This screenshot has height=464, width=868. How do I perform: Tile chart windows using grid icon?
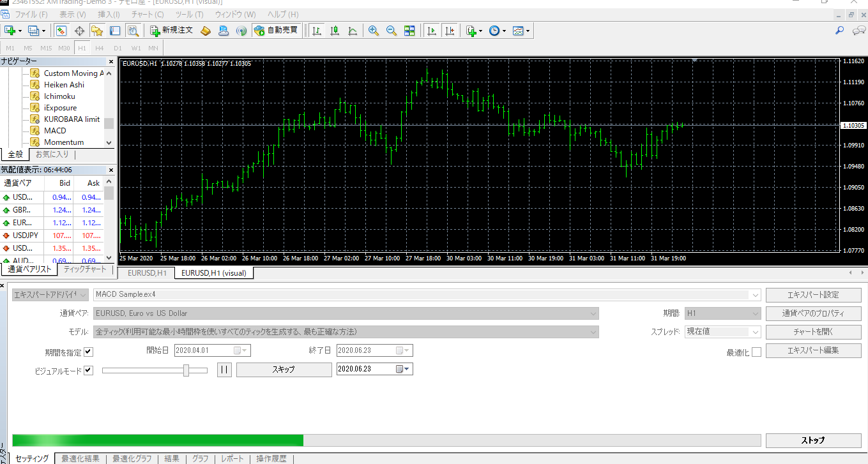click(x=409, y=30)
